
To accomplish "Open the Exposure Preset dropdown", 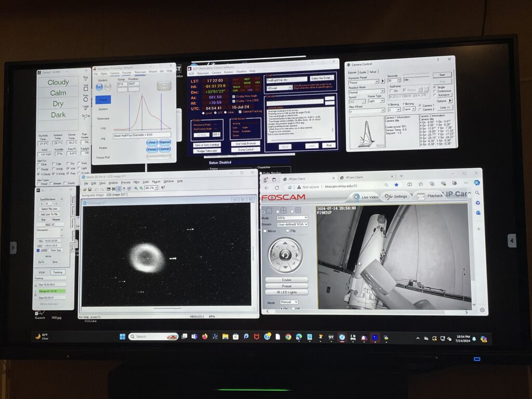I will [364, 82].
